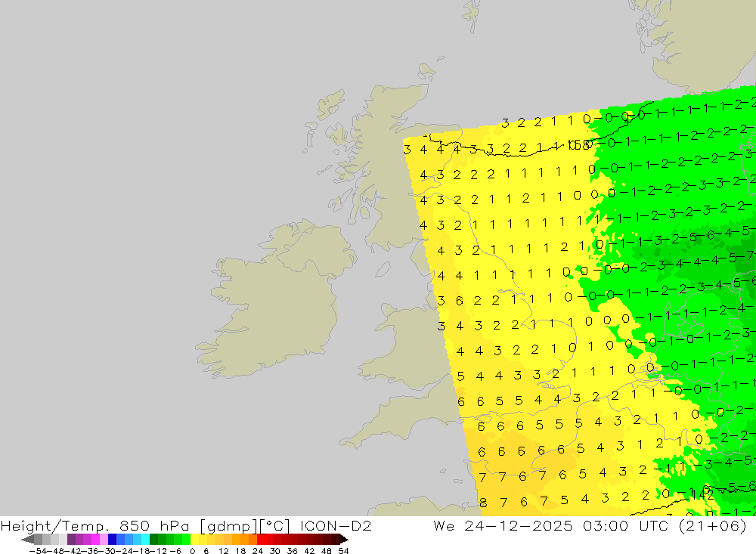Pick the light pink swatch in the legend
Screen dimensions: 756x554
[104, 540]
